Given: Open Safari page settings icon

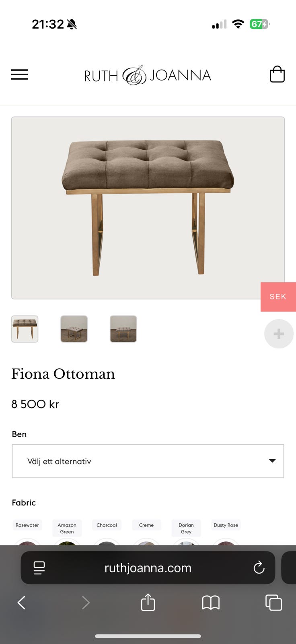Looking at the screenshot, I should coord(39,568).
